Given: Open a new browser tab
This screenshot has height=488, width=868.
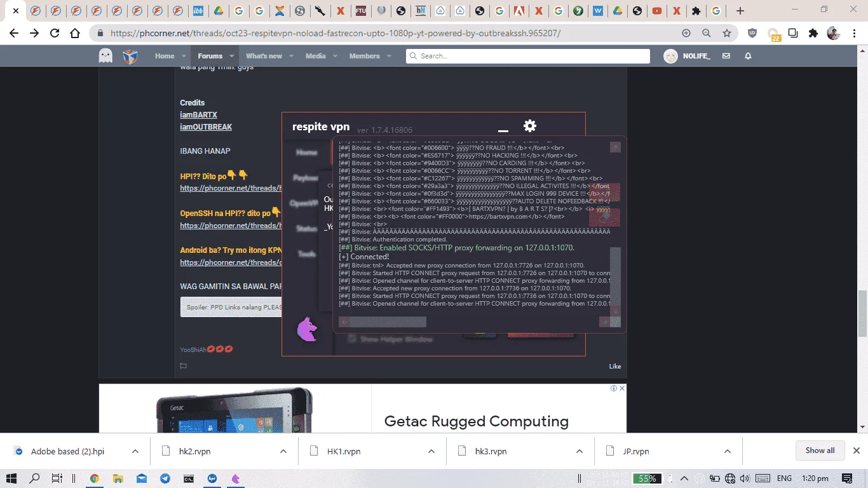Looking at the screenshot, I should [x=740, y=11].
